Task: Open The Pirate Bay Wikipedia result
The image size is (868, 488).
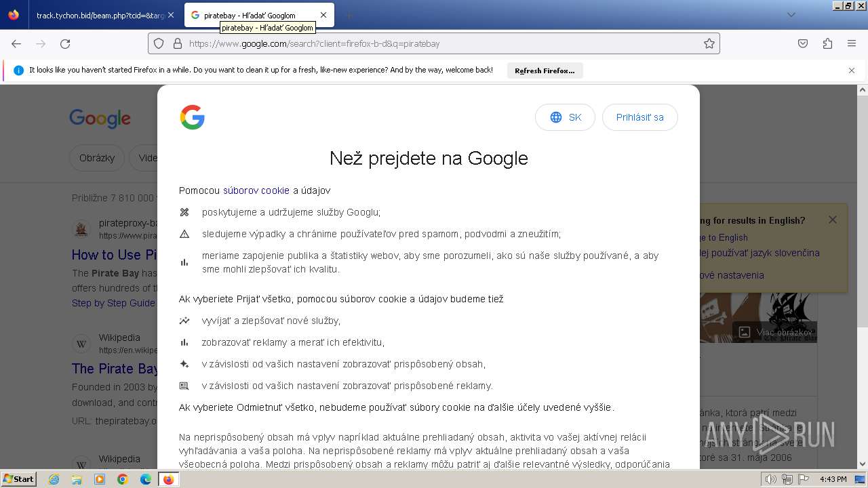Action: tap(115, 369)
